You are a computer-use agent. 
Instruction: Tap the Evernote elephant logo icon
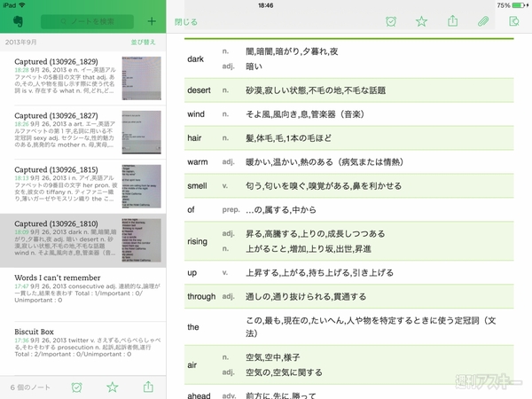[x=18, y=21]
